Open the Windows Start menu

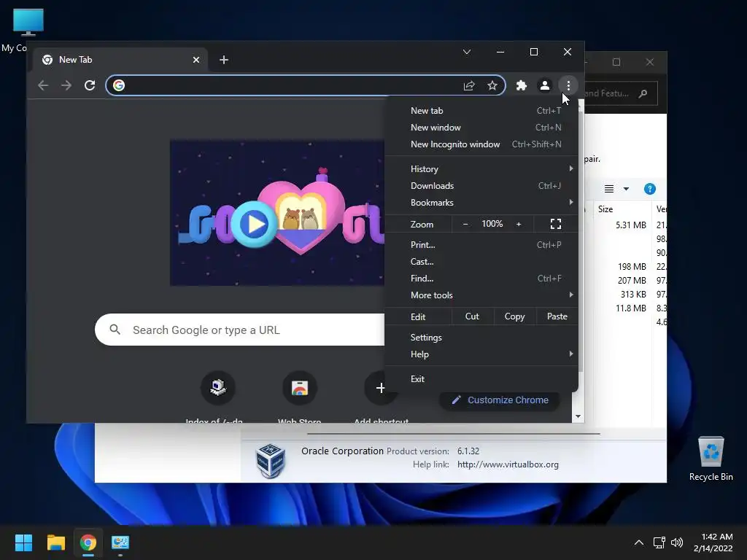coord(23,542)
